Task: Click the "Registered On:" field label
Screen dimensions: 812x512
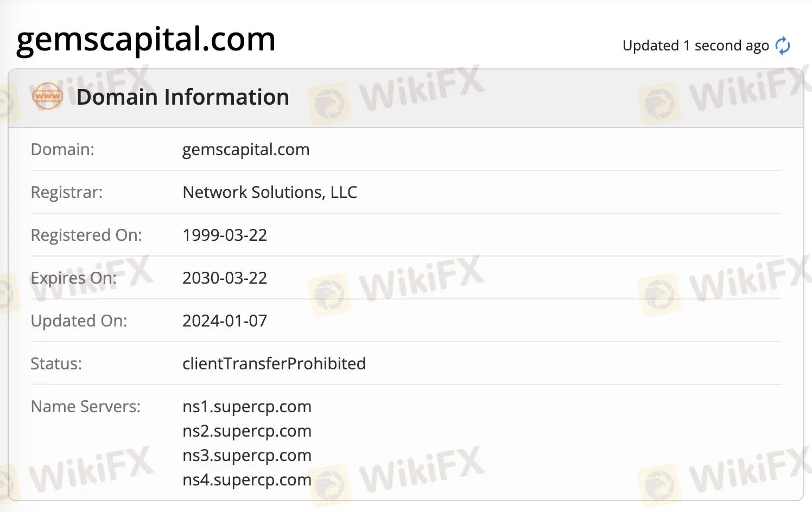Action: (x=86, y=235)
